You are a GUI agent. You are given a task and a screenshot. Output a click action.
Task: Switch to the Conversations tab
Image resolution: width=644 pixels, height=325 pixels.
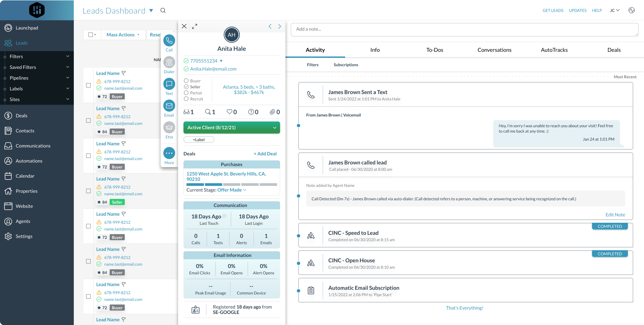pyautogui.click(x=494, y=50)
